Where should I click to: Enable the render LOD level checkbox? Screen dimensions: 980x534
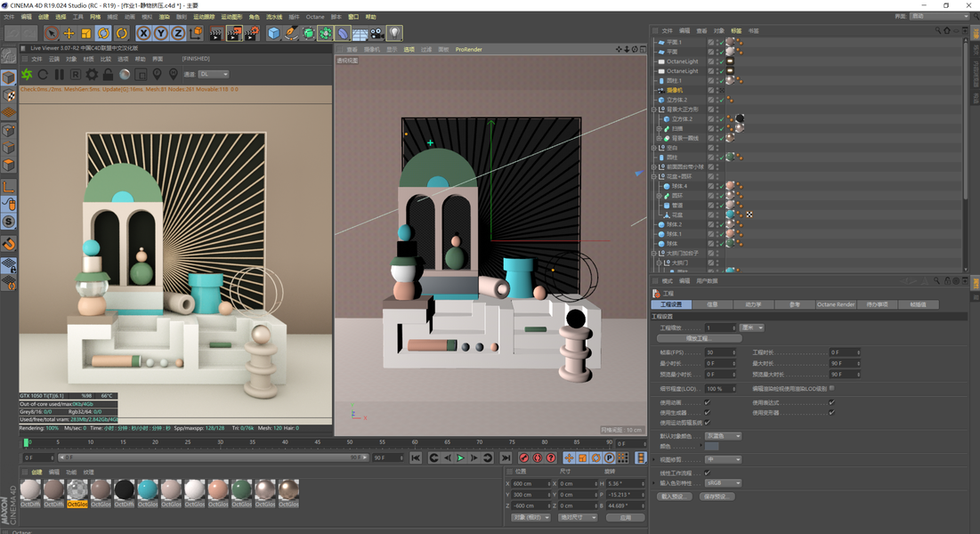click(832, 388)
